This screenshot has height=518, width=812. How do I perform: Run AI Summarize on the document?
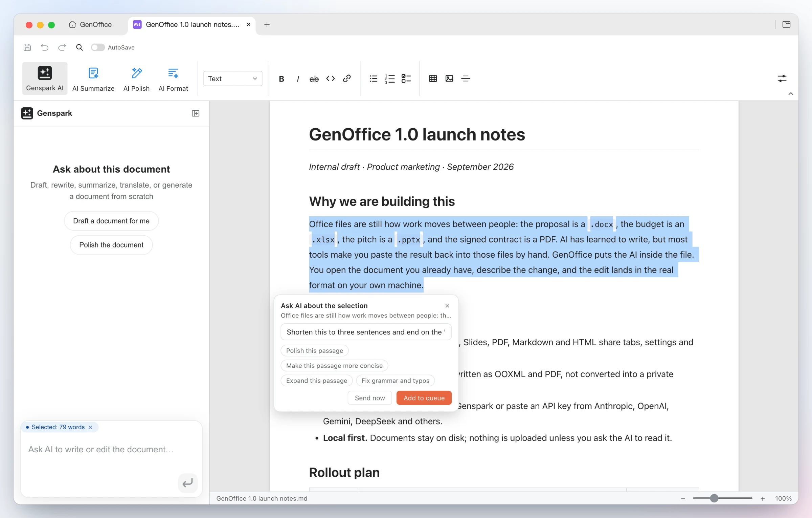tap(93, 79)
